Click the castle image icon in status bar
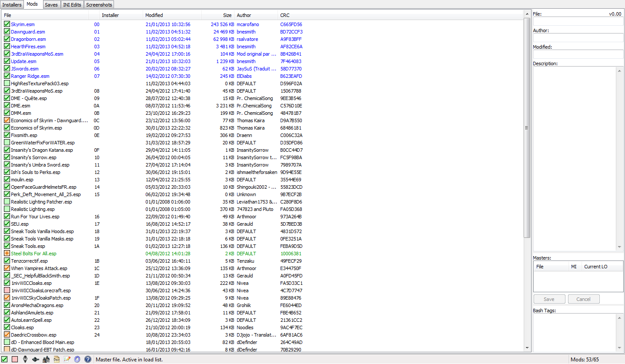Viewport: 625px width, 364px height. (46, 359)
